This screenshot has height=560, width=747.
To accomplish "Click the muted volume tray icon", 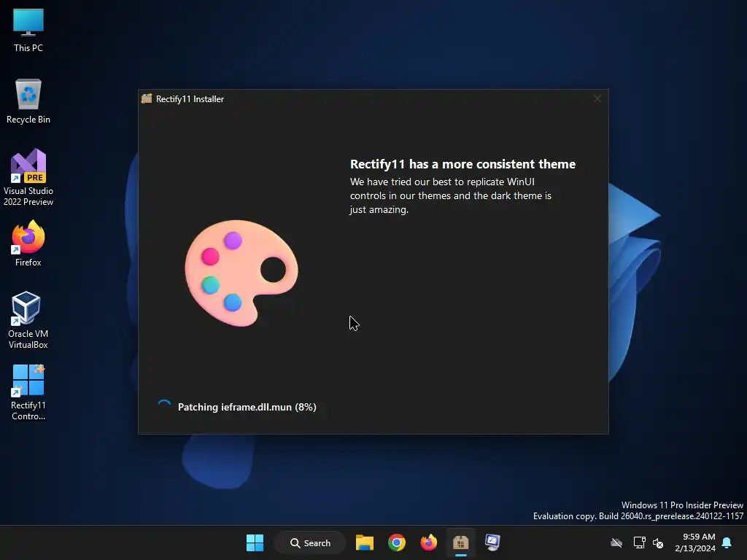I will (659, 542).
